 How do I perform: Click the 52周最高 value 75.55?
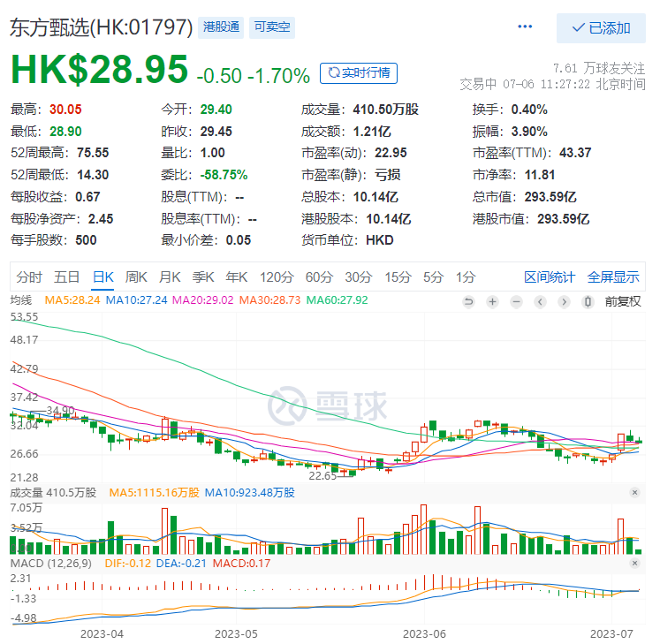click(93, 152)
